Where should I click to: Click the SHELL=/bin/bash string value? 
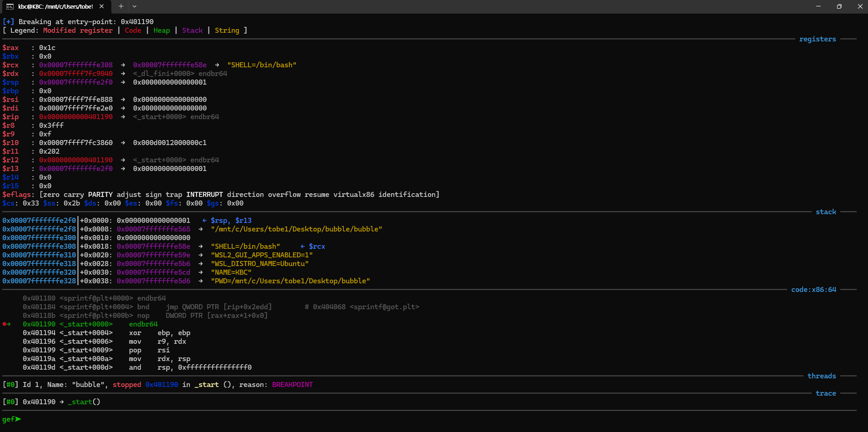point(263,65)
